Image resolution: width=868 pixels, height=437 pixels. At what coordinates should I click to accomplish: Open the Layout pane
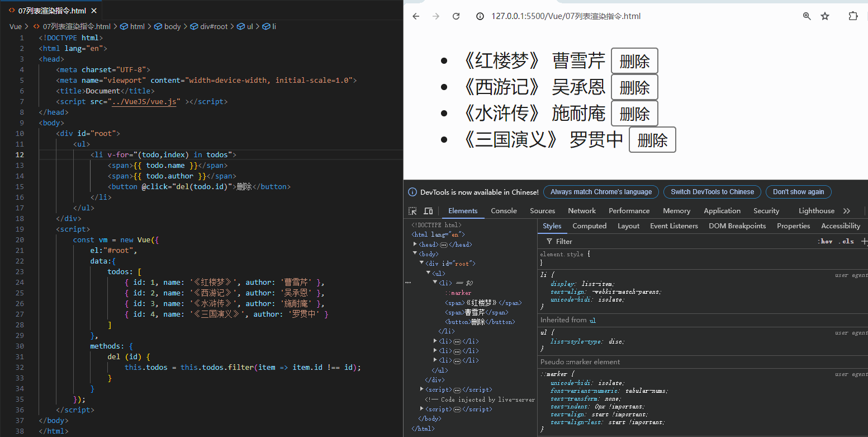click(x=628, y=226)
